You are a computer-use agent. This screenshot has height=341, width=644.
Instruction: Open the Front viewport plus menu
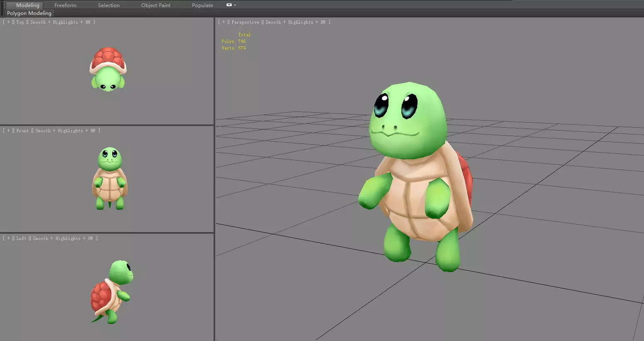[8, 131]
